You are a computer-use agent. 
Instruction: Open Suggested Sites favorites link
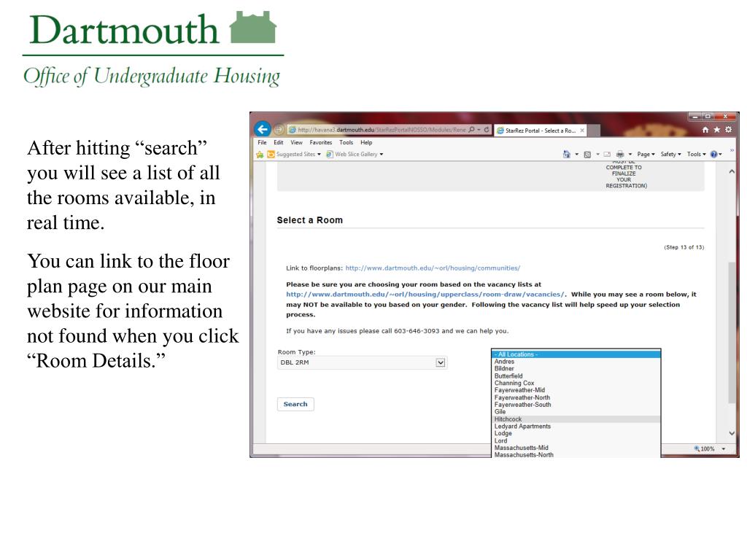(294, 155)
